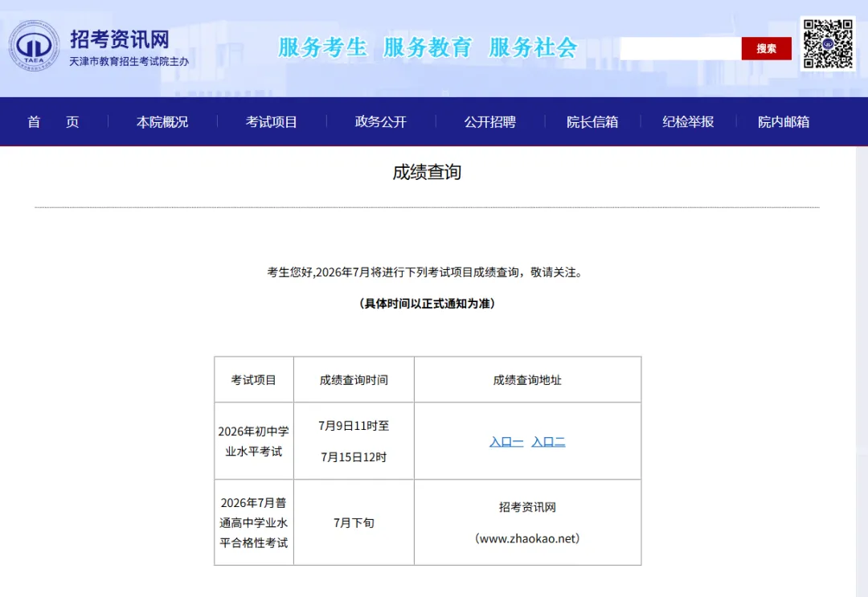
Task: Open the 首页 home menu item
Action: [53, 121]
